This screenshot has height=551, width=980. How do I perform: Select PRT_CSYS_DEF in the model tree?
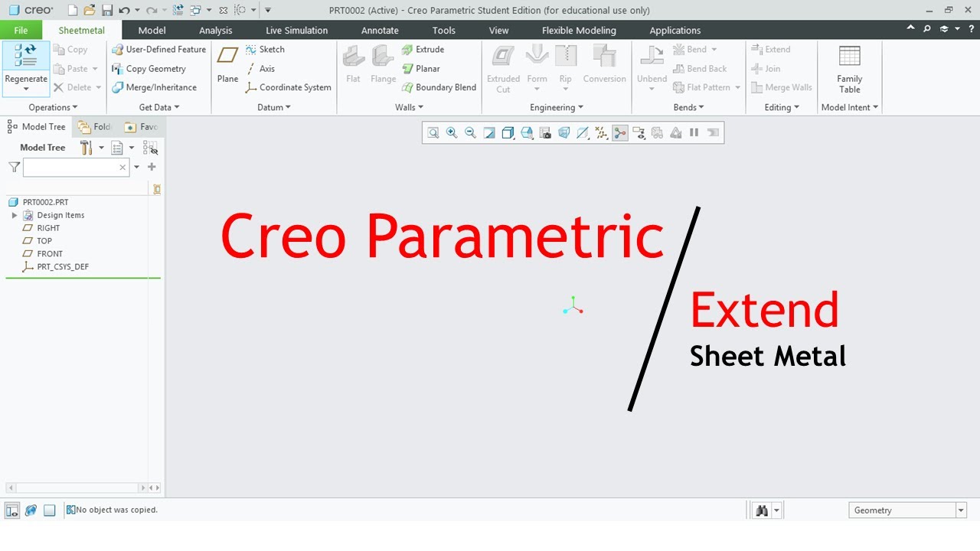[63, 267]
